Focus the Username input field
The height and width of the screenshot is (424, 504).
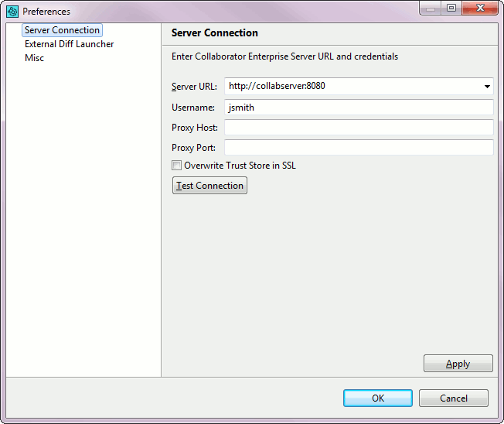tap(359, 108)
